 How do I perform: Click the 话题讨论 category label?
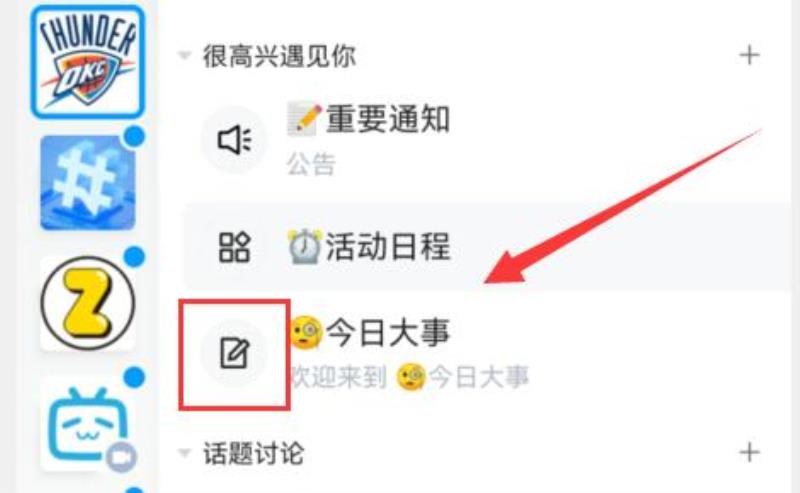[254, 453]
